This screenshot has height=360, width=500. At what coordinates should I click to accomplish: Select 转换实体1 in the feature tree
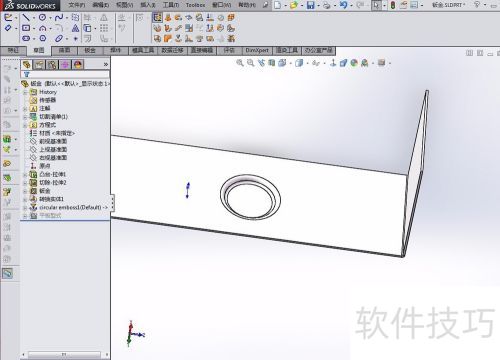pos(51,199)
